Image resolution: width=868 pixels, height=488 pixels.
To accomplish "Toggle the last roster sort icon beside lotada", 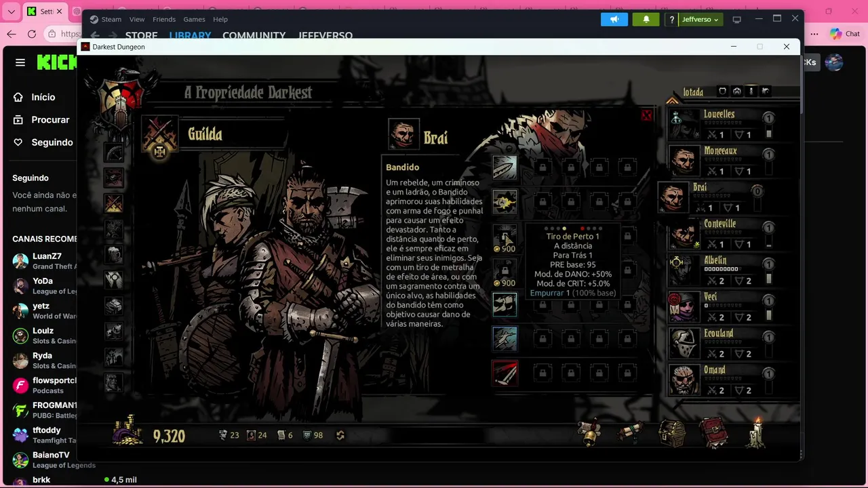I will 766,91.
